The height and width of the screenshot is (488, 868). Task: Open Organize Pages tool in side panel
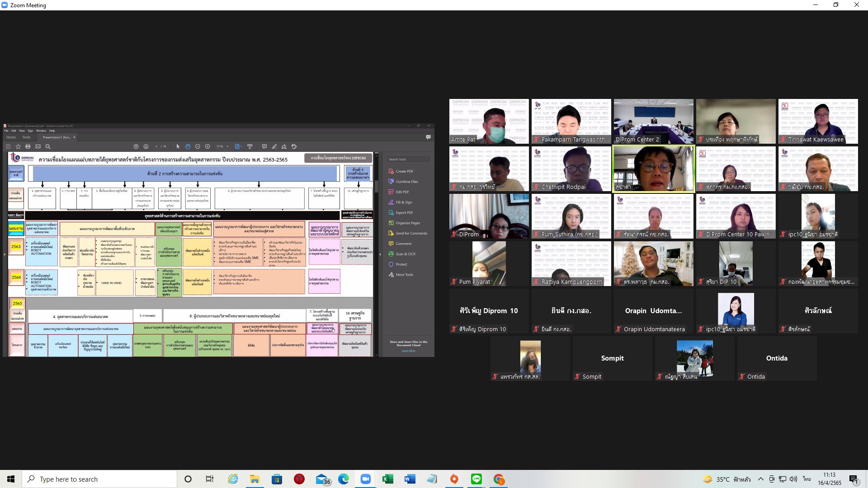404,223
